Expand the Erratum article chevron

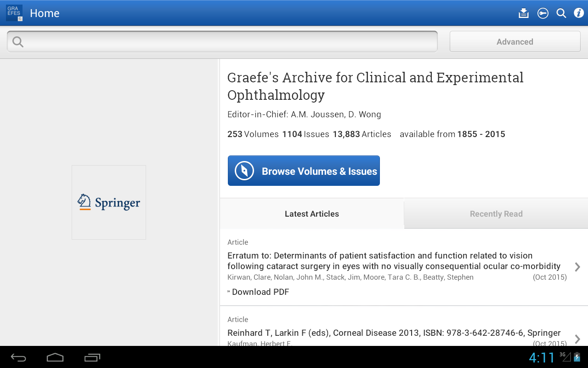coord(577,267)
